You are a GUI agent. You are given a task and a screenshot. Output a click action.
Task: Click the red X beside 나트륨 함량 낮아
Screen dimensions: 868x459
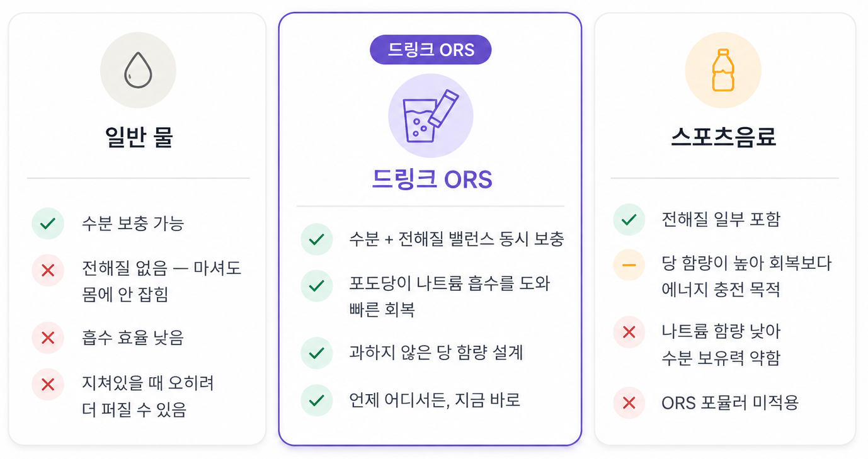(x=629, y=332)
